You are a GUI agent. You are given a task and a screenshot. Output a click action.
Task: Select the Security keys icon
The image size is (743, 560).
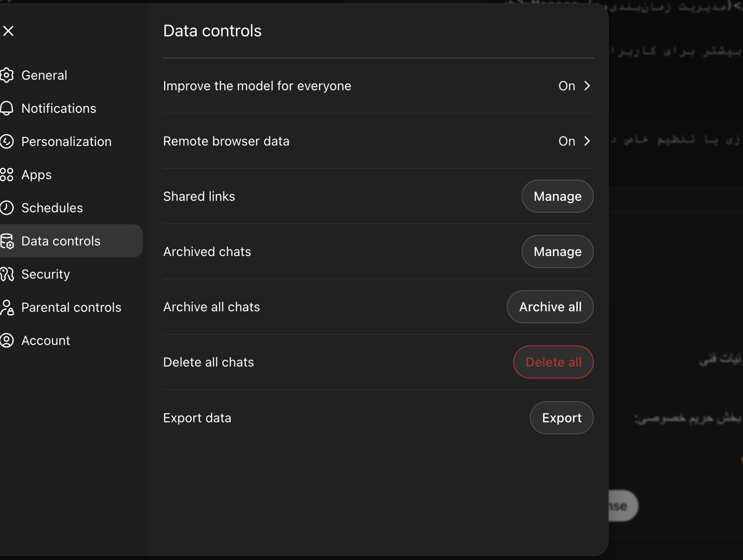click(7, 274)
